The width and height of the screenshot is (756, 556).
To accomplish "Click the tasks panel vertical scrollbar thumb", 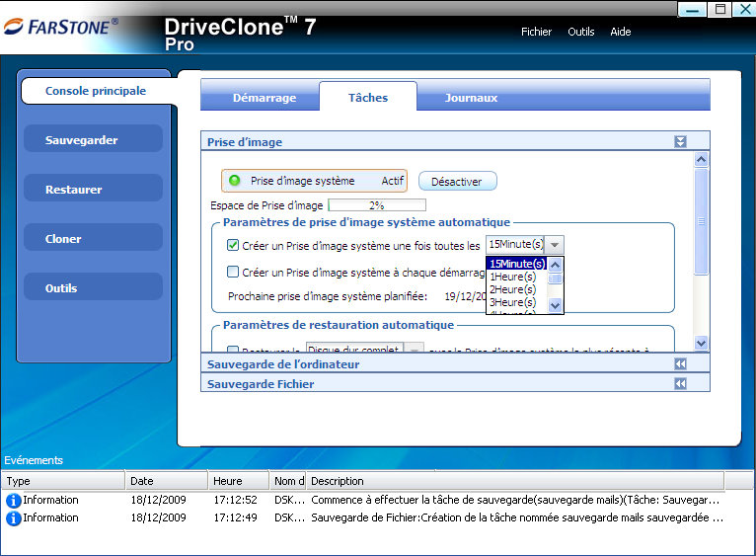I will tap(701, 221).
